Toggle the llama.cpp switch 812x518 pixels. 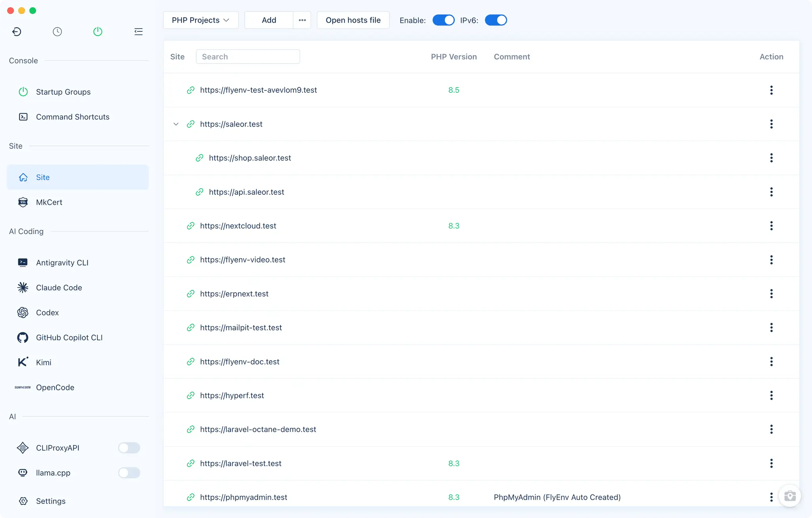coord(129,473)
